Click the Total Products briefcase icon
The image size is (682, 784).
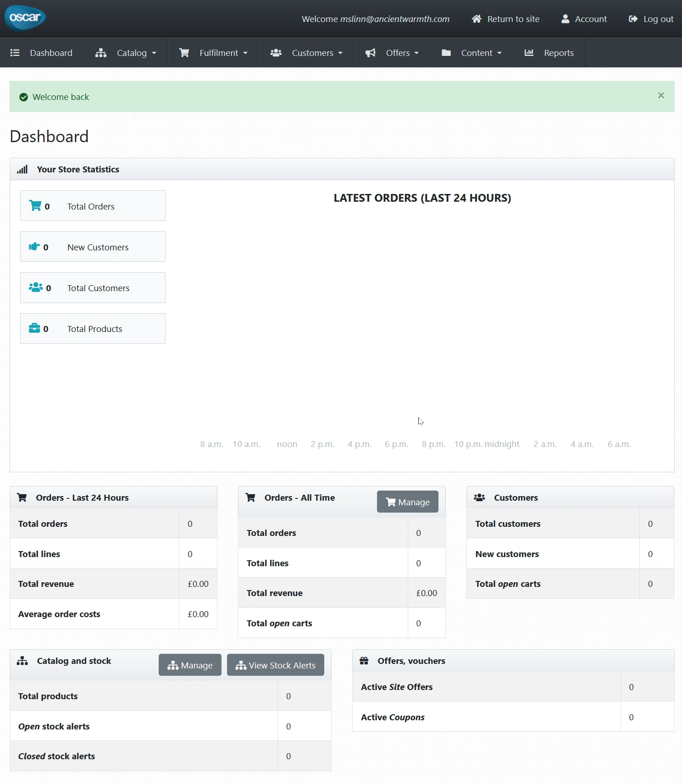34,328
